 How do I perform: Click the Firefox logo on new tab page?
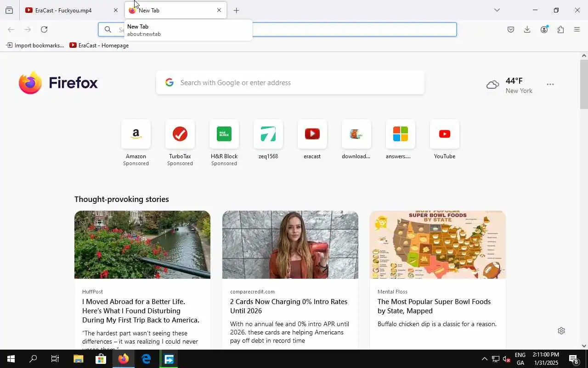58,83
